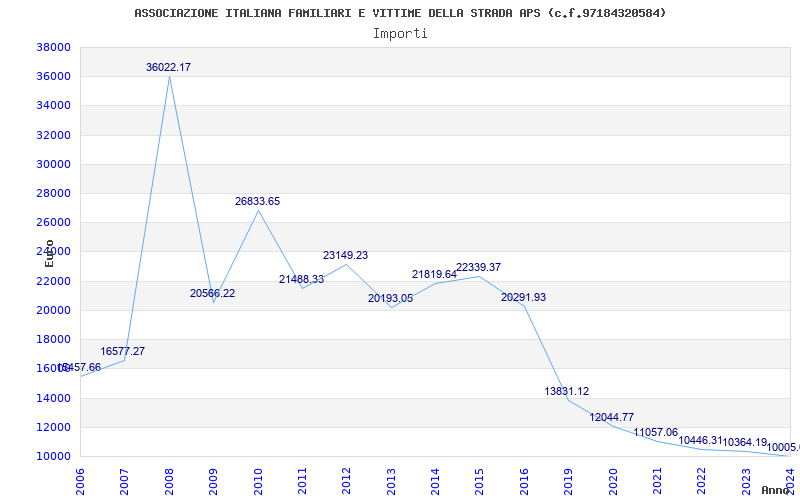Click the 2016 x-axis year label
Image resolution: width=800 pixels, height=500 pixels.
pos(524,481)
